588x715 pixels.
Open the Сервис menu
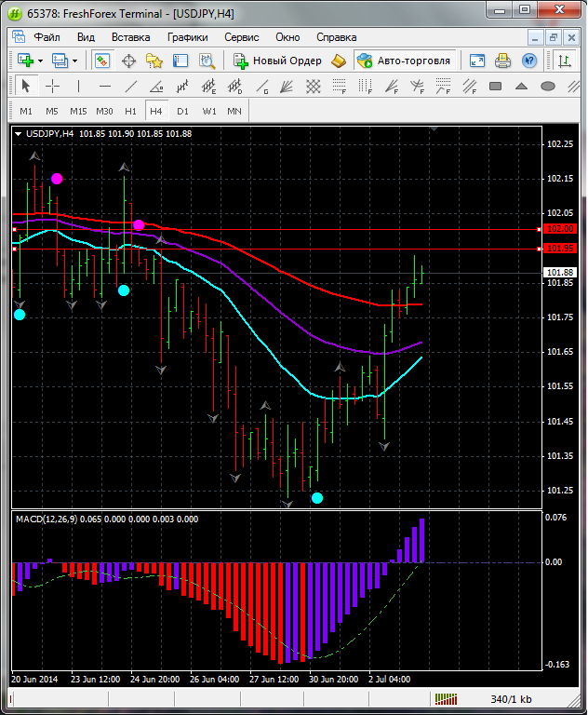pyautogui.click(x=242, y=37)
